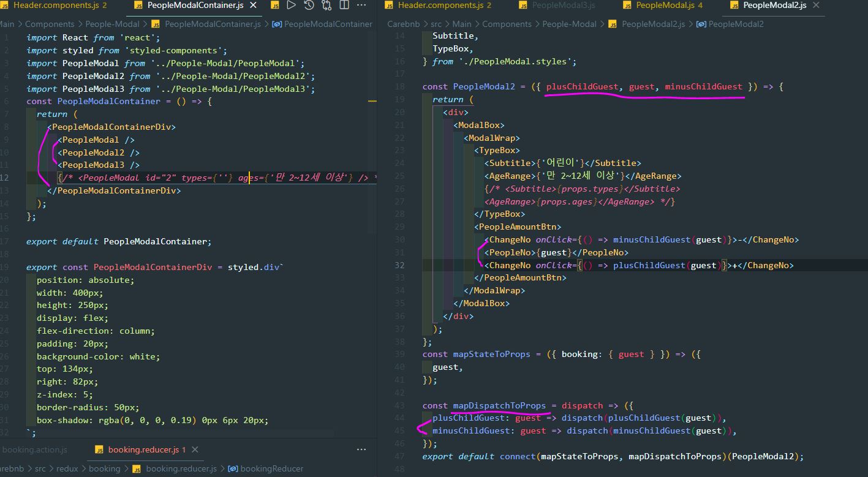
Task: Click 'styled-components' import string
Action: pyautogui.click(x=176, y=50)
